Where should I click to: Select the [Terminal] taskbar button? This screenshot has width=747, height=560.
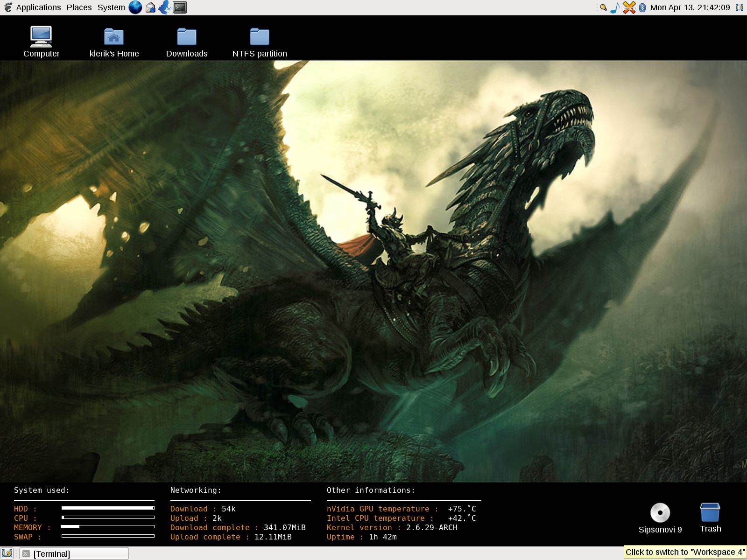74,553
